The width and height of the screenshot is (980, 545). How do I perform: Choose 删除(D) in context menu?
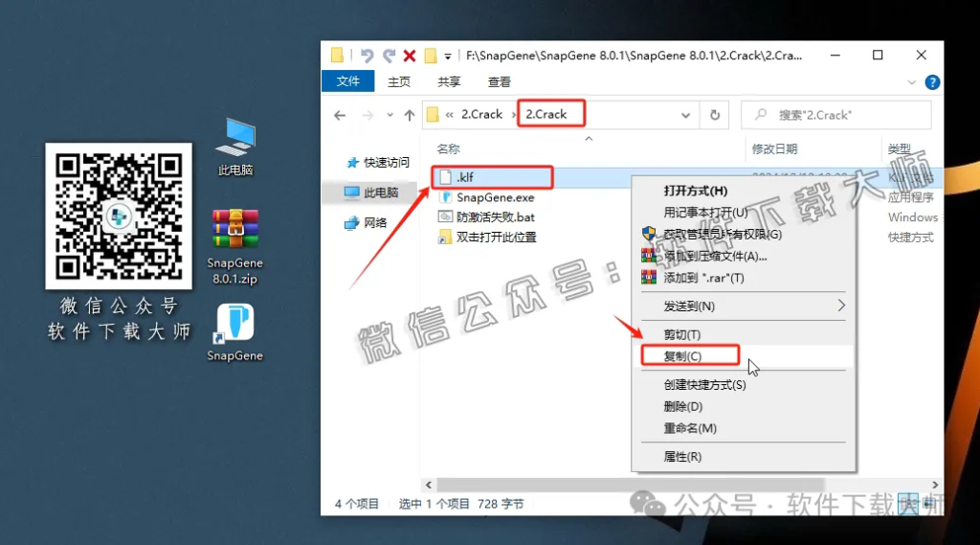pyautogui.click(x=682, y=407)
